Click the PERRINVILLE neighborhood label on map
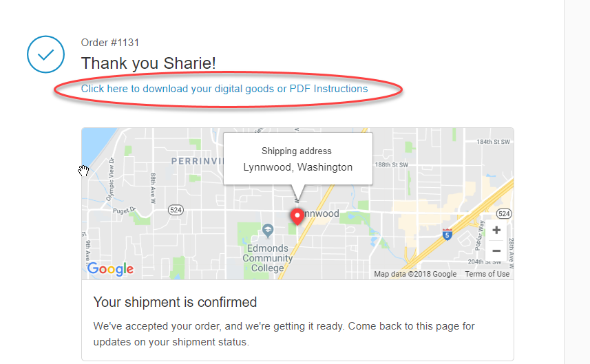 (197, 161)
